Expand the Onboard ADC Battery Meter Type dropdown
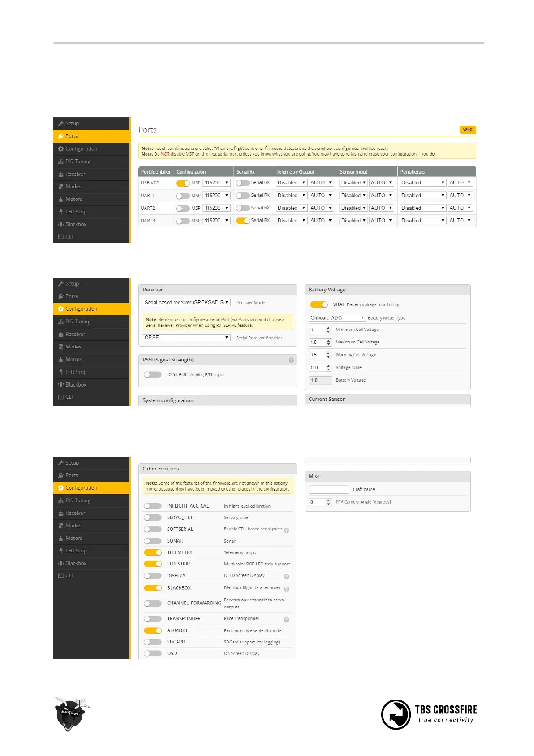Image resolution: width=534 pixels, height=756 pixels. click(x=337, y=318)
